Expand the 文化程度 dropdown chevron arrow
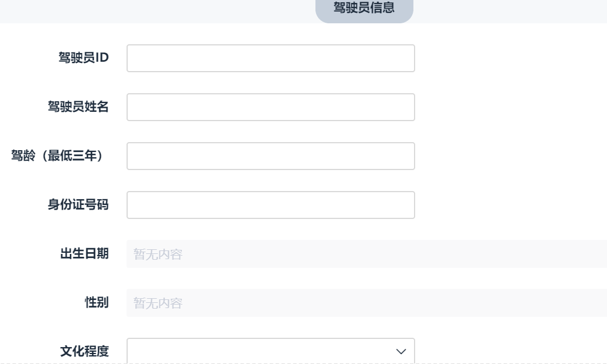The image size is (607, 364). pyautogui.click(x=401, y=351)
